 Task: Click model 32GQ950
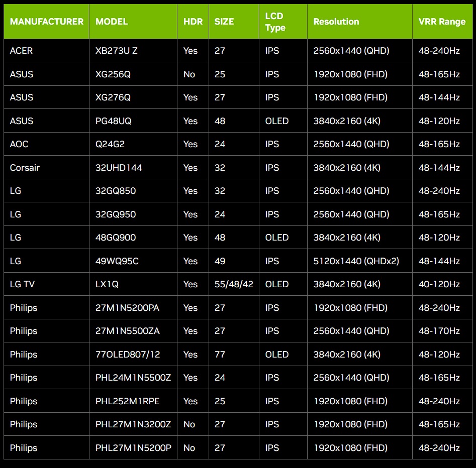click(x=133, y=214)
